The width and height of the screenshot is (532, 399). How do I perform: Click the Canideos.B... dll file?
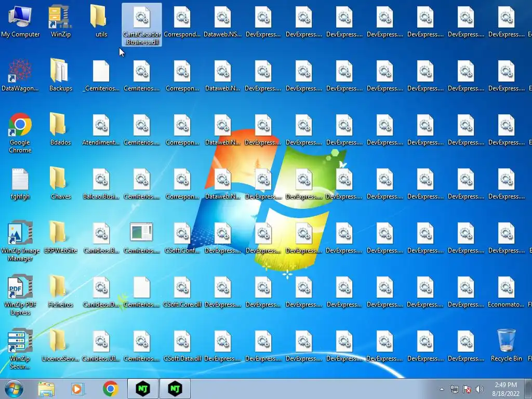click(101, 237)
